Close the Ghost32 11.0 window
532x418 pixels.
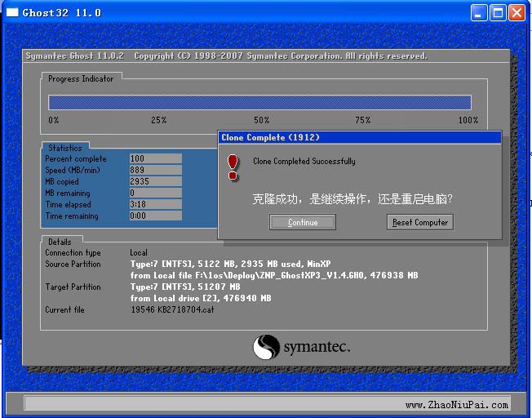click(516, 13)
